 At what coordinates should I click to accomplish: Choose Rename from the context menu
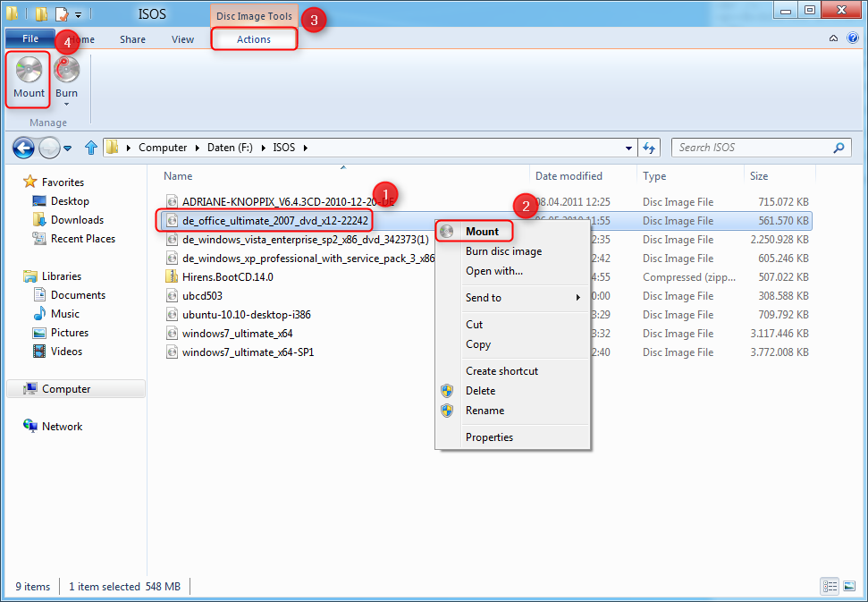click(512, 411)
